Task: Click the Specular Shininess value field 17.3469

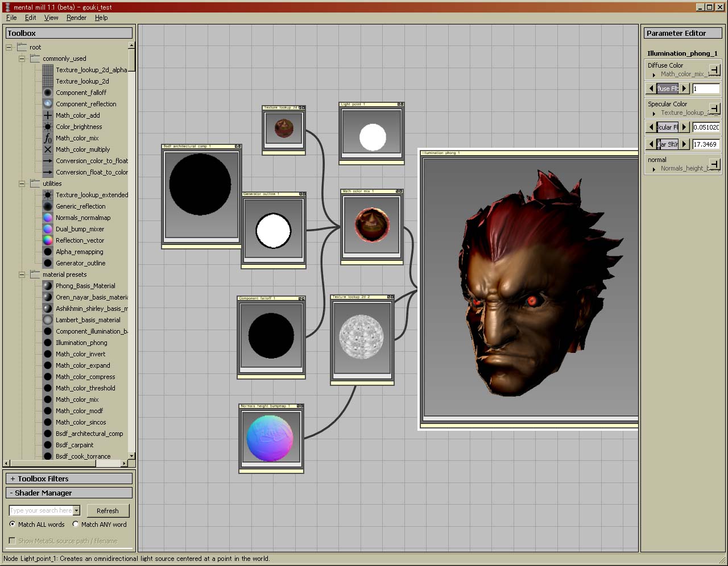Action: pos(706,144)
